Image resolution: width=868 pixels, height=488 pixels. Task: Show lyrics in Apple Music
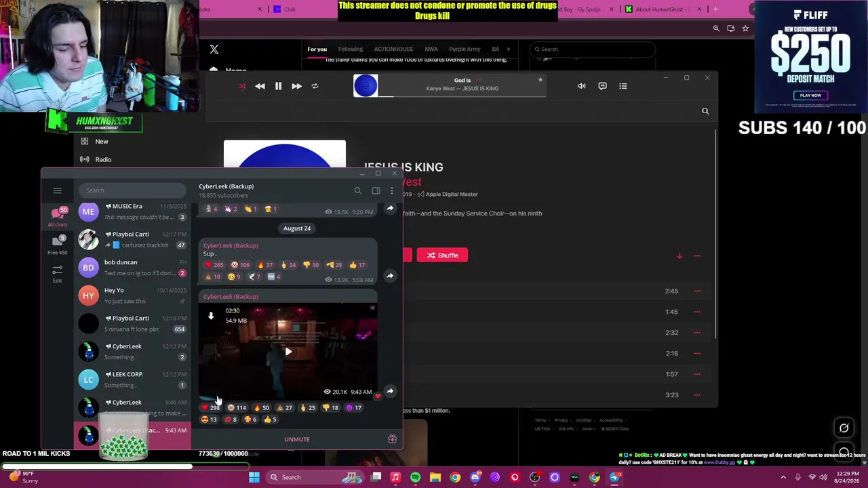(x=602, y=86)
